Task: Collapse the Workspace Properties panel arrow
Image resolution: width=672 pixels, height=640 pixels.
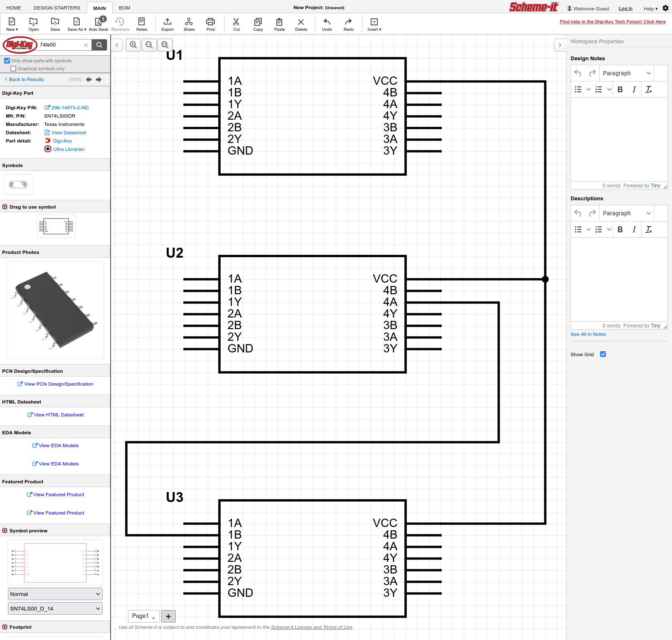Action: (x=560, y=45)
